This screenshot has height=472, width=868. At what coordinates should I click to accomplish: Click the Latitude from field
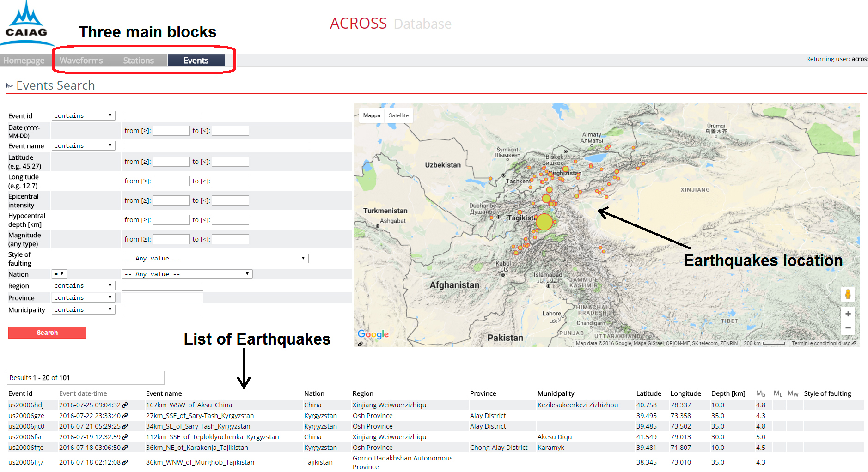(171, 162)
